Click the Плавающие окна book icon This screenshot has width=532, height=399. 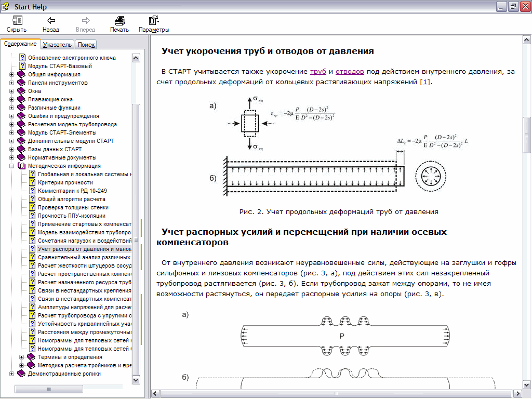(21, 99)
